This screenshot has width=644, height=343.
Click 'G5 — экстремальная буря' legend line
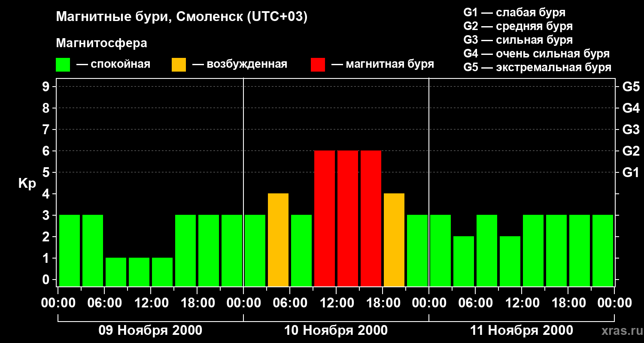tap(538, 67)
